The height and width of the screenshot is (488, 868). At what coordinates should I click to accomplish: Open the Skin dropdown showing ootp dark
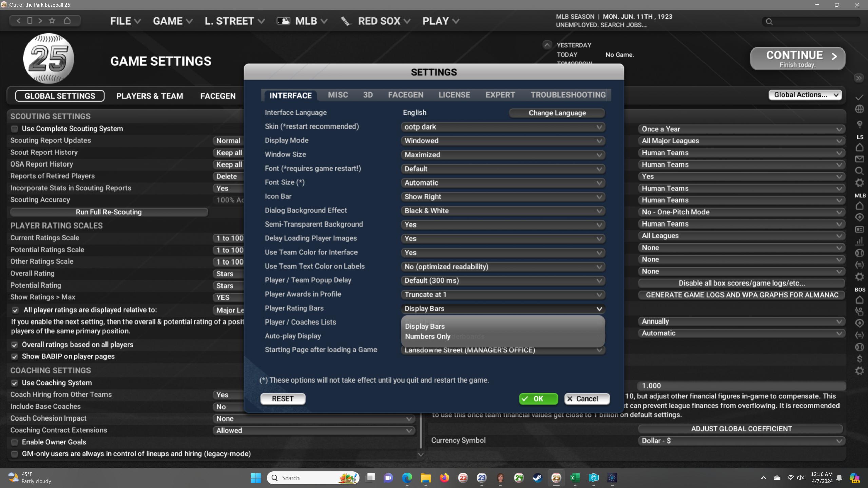(x=503, y=127)
